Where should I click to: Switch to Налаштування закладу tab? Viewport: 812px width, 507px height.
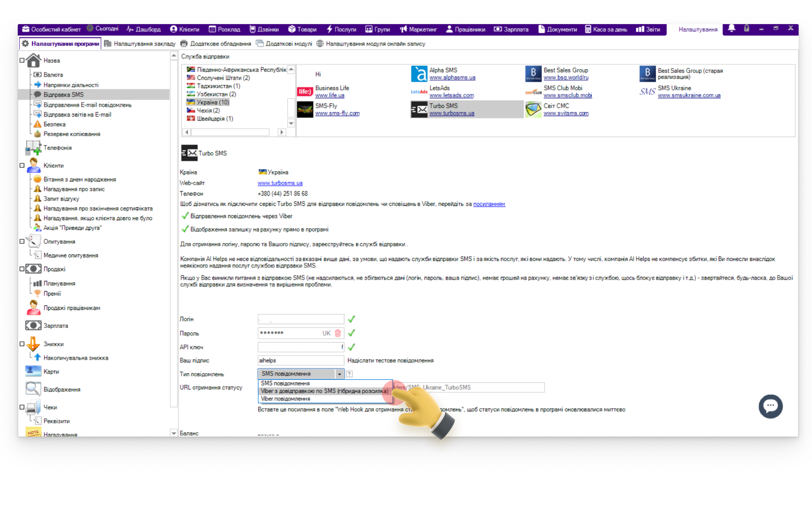click(140, 43)
